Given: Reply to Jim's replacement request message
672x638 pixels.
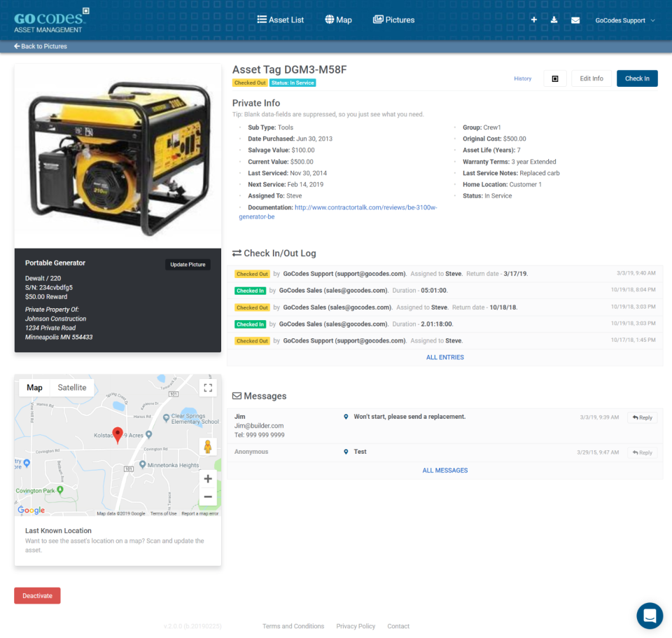Looking at the screenshot, I should pyautogui.click(x=641, y=417).
